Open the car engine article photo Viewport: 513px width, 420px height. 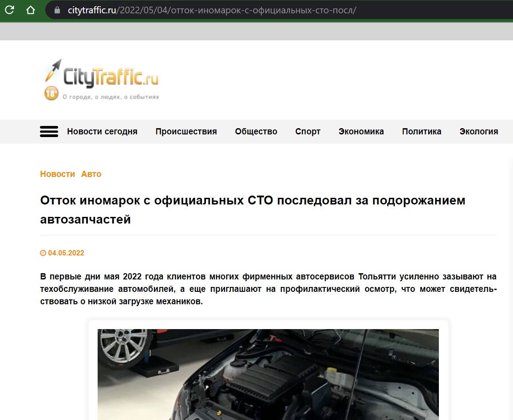268,374
